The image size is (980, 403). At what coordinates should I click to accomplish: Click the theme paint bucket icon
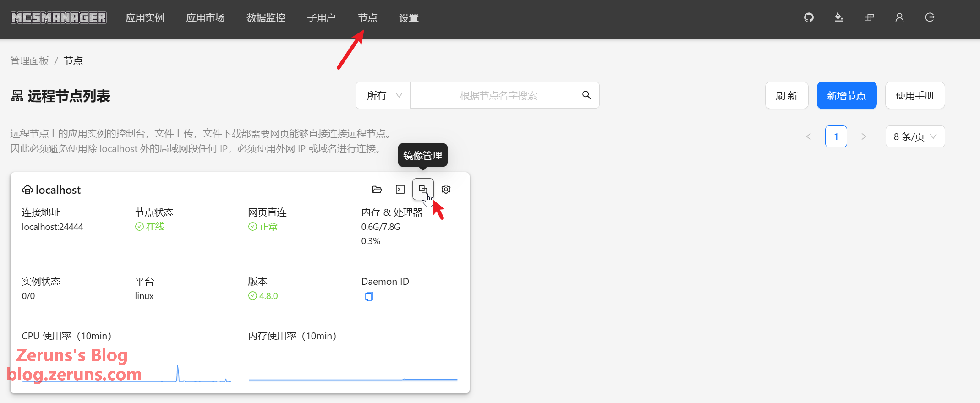click(x=839, y=17)
